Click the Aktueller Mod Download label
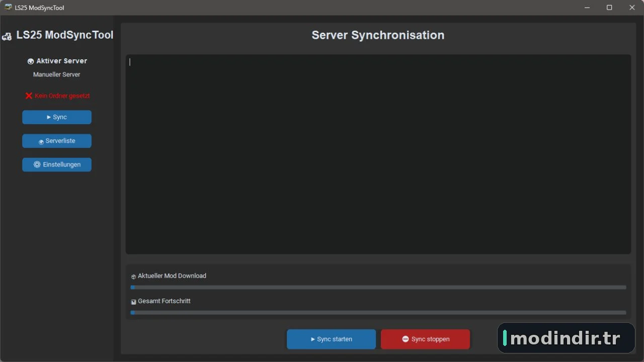This screenshot has width=644, height=362. [x=172, y=276]
